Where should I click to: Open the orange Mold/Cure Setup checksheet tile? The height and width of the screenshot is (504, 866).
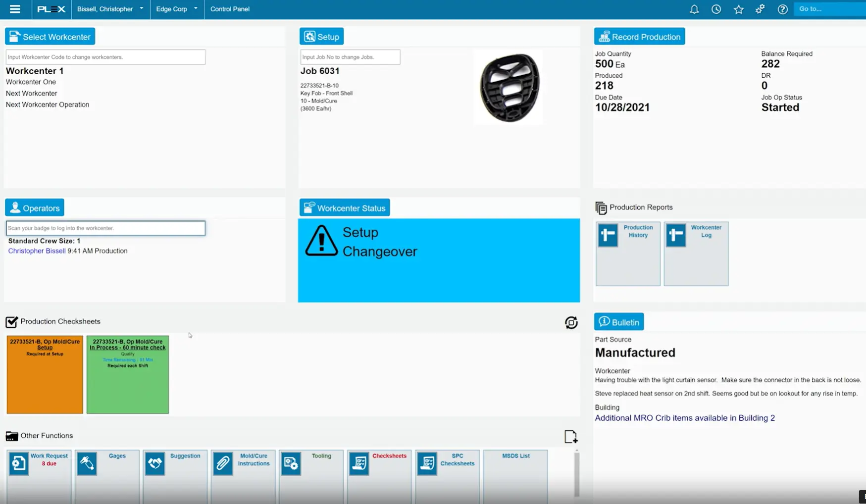(x=45, y=374)
